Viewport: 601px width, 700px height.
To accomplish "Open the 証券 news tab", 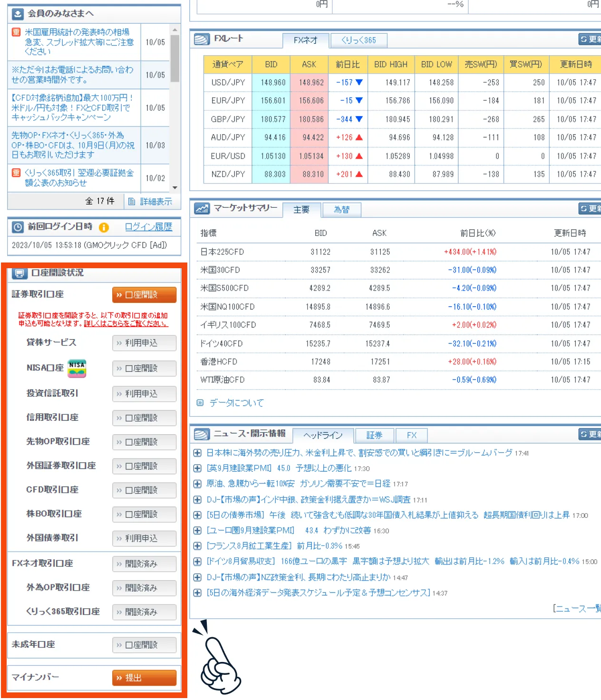I will [374, 435].
